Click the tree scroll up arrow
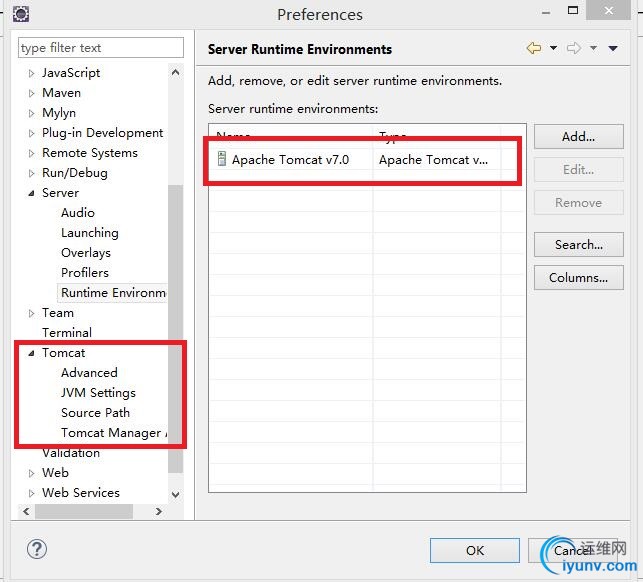The width and height of the screenshot is (643, 582). (176, 73)
